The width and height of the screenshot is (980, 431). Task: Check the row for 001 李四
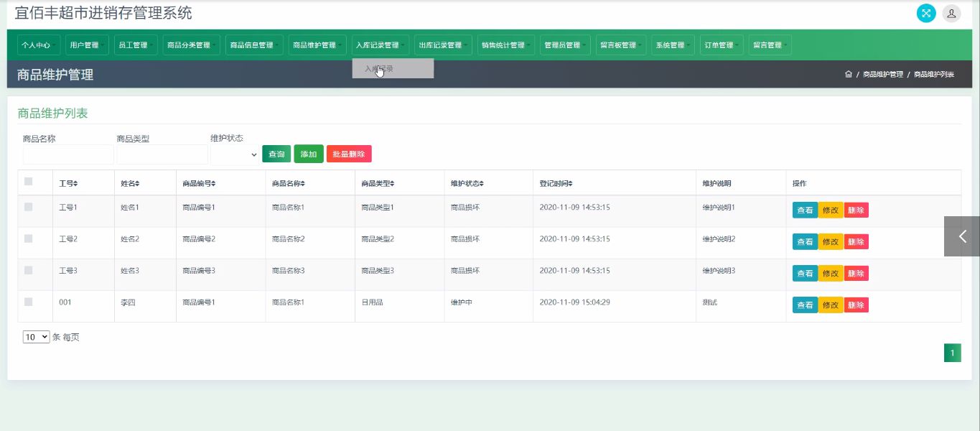(29, 302)
